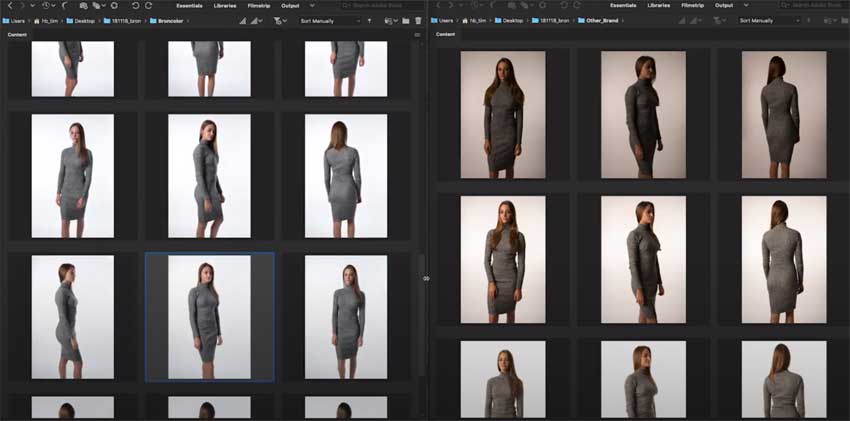Click the Broncolor folder in path bar
The height and width of the screenshot is (421, 850).
(x=166, y=21)
